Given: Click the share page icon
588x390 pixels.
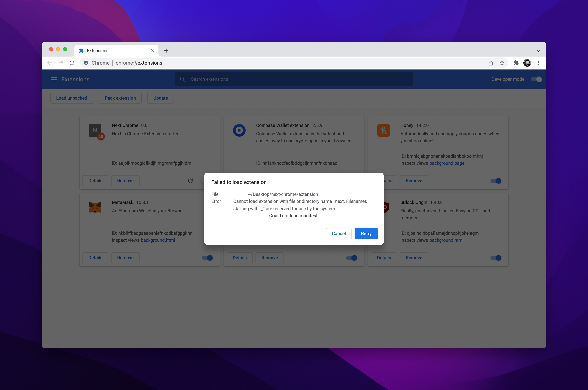Looking at the screenshot, I should 490,63.
